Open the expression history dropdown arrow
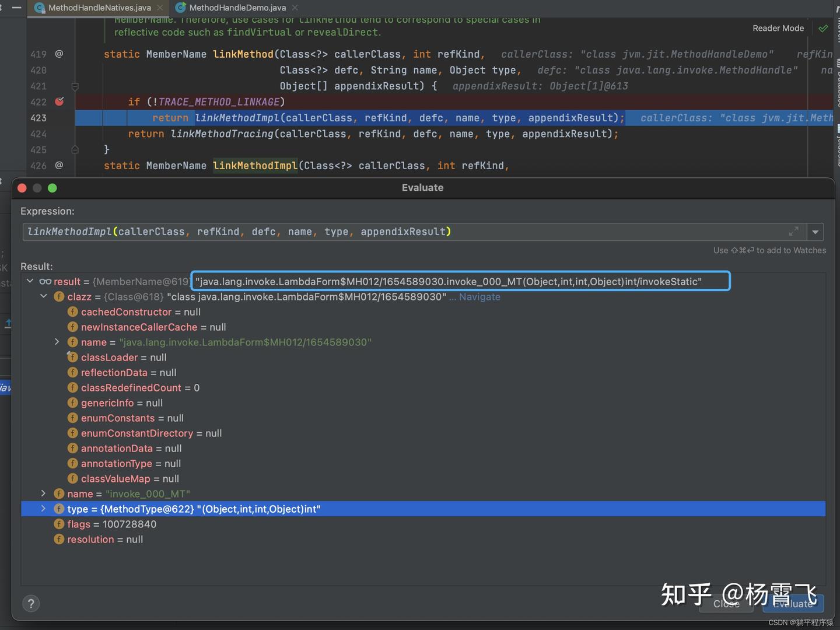 [x=815, y=232]
